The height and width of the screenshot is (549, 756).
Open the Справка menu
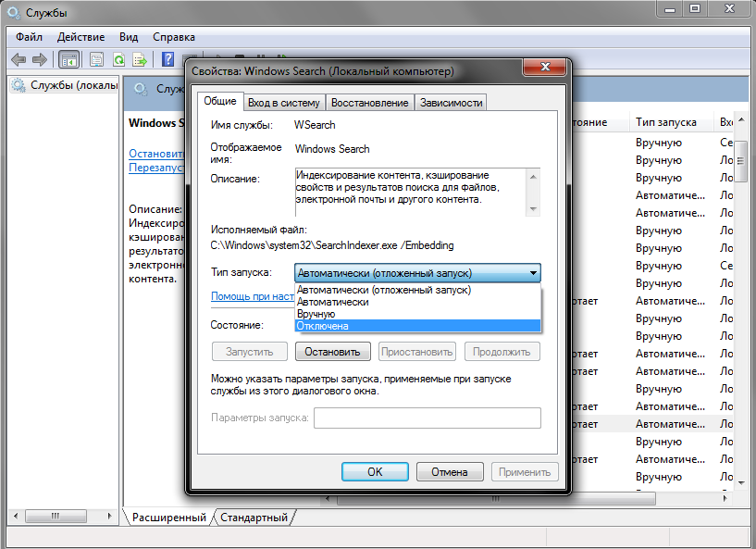(x=174, y=37)
